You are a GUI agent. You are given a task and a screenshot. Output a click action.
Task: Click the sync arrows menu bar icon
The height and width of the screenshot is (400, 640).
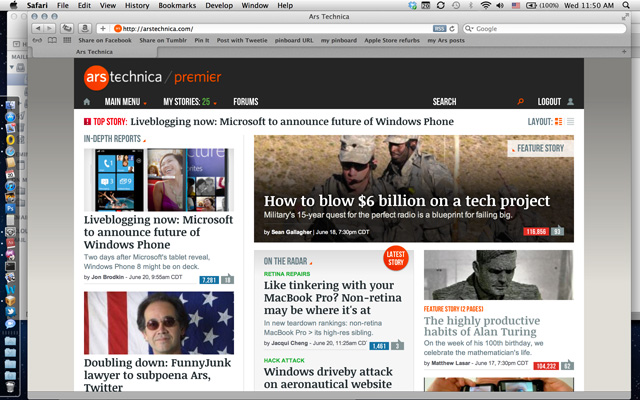tap(440, 5)
